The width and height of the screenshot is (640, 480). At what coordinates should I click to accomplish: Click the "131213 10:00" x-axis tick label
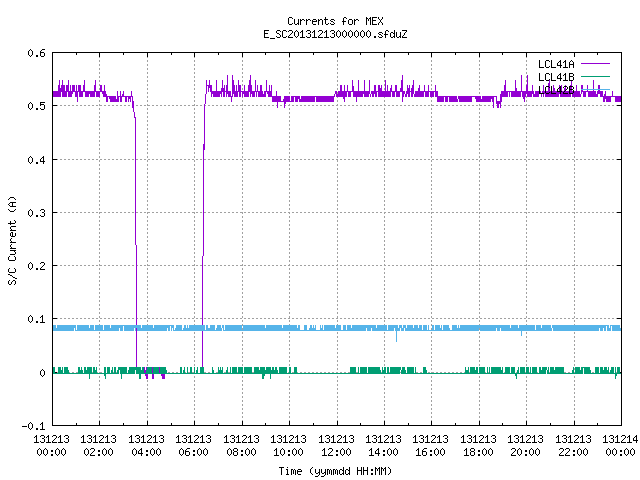click(x=288, y=445)
